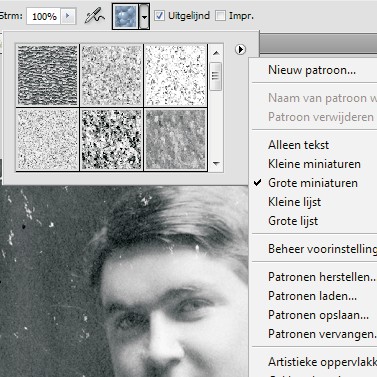Select the smooth gray stone pattern thumbnail

pyautogui.click(x=175, y=139)
